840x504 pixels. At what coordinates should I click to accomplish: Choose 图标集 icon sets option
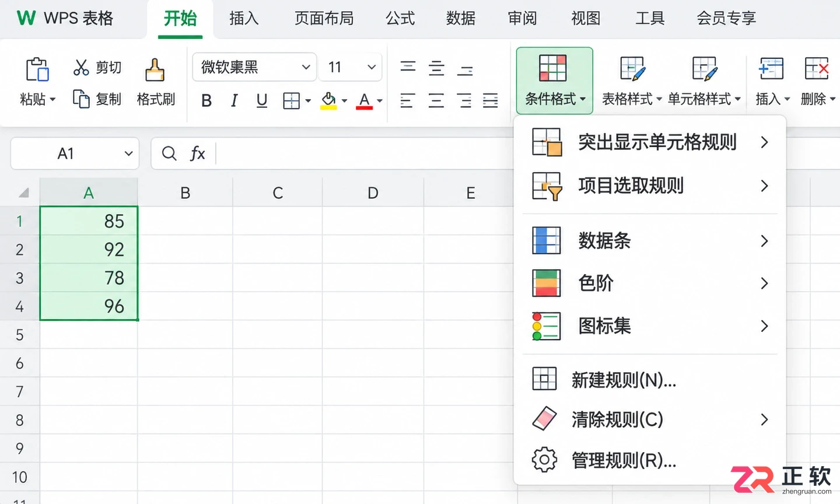click(x=650, y=325)
